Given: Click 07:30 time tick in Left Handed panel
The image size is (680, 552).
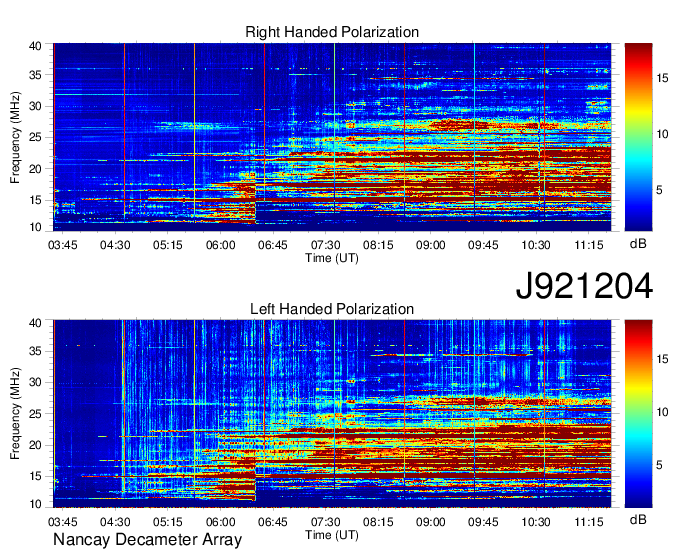Looking at the screenshot, I should [325, 522].
